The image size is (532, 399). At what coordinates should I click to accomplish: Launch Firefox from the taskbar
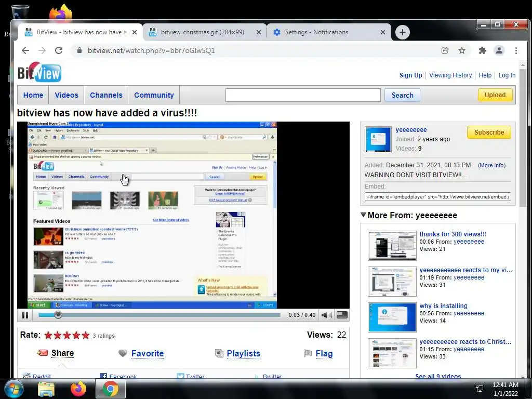(x=78, y=389)
